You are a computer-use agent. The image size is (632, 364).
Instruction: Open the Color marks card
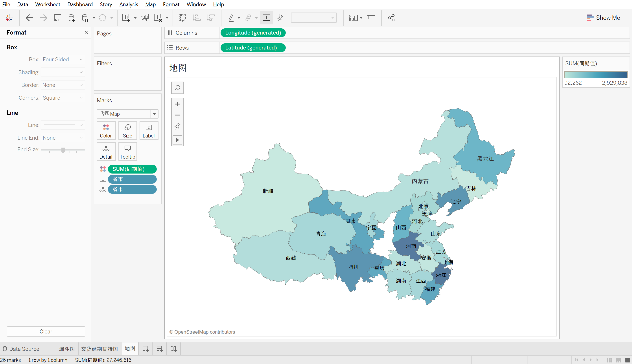coord(106,130)
